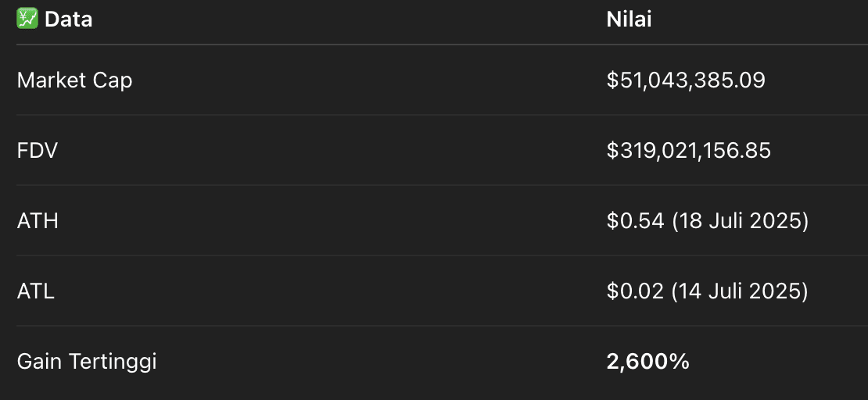Click the ATL row label
The width and height of the screenshot is (868, 400).
click(x=36, y=291)
